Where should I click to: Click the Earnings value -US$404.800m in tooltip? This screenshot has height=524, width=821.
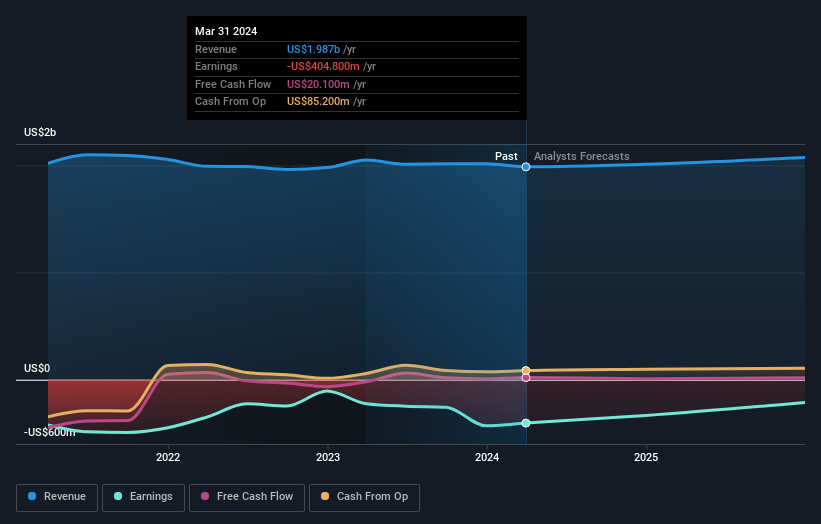click(323, 66)
